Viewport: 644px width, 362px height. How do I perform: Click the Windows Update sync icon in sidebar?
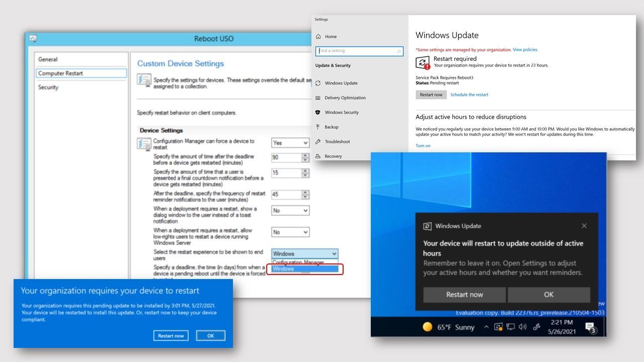pos(318,83)
